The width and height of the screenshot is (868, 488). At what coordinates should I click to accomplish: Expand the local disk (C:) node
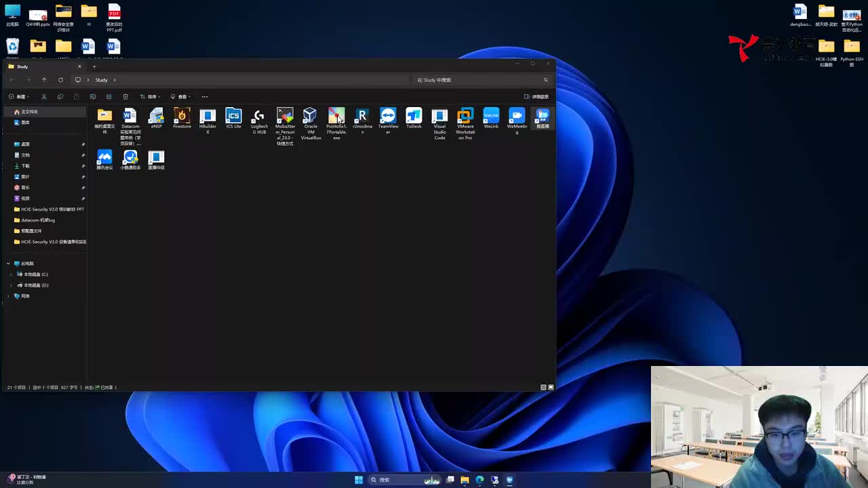[x=11, y=274]
